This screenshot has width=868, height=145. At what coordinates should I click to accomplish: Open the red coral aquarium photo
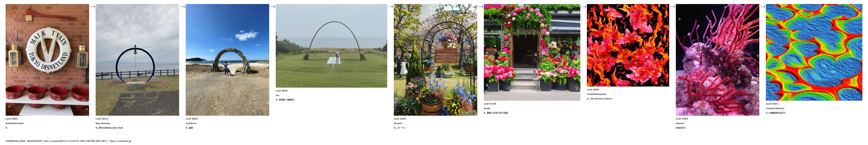point(717,60)
